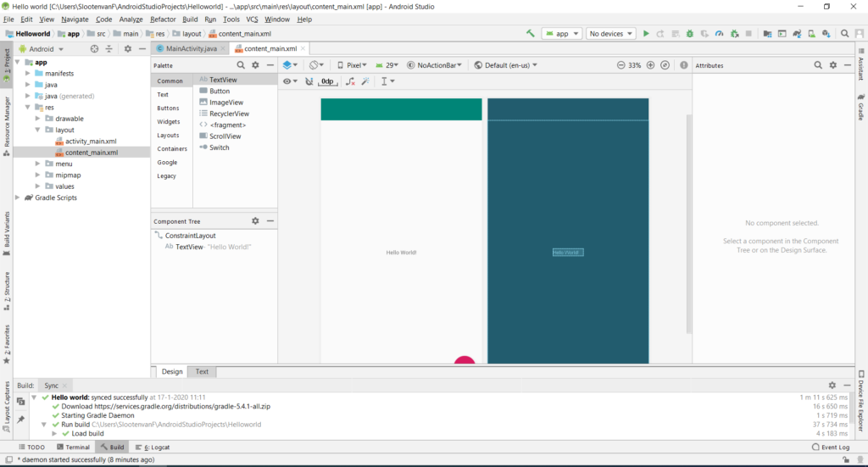Collapse the layout folder
The image size is (868, 467).
(37, 130)
